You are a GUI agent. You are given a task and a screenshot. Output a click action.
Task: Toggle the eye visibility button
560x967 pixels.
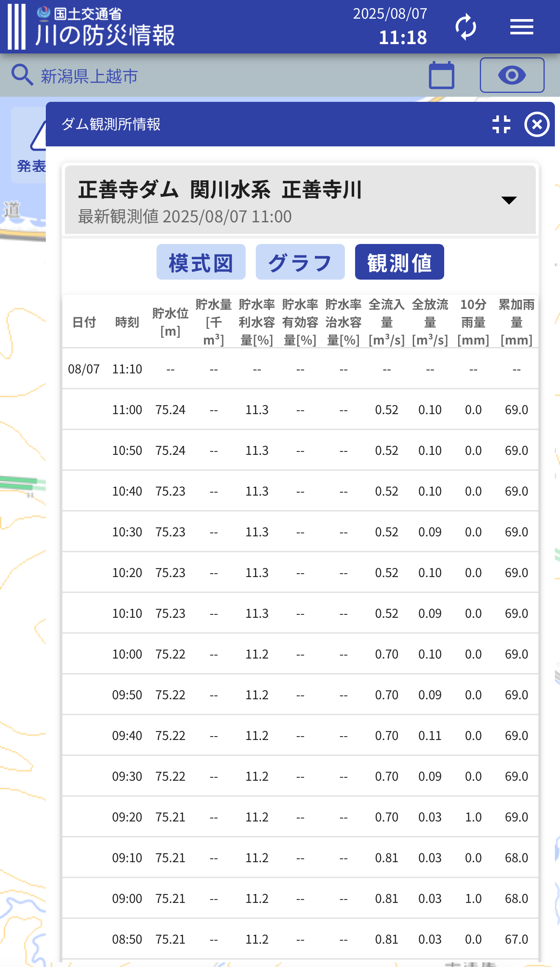click(512, 76)
